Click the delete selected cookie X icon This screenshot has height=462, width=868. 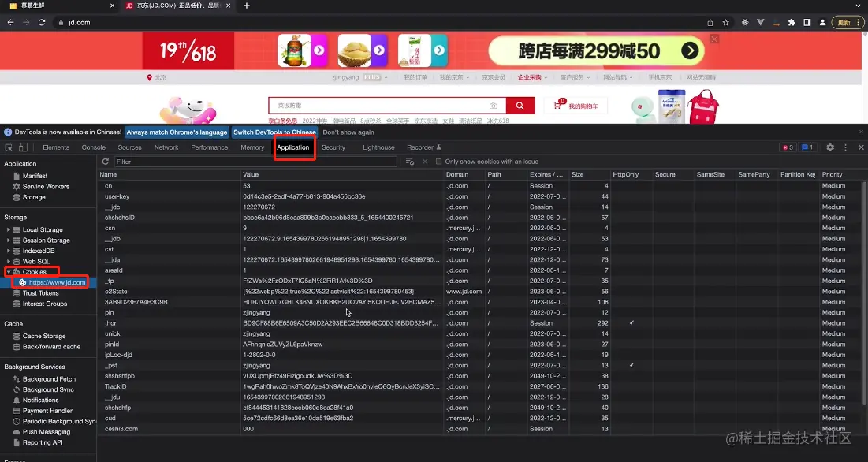[425, 162]
